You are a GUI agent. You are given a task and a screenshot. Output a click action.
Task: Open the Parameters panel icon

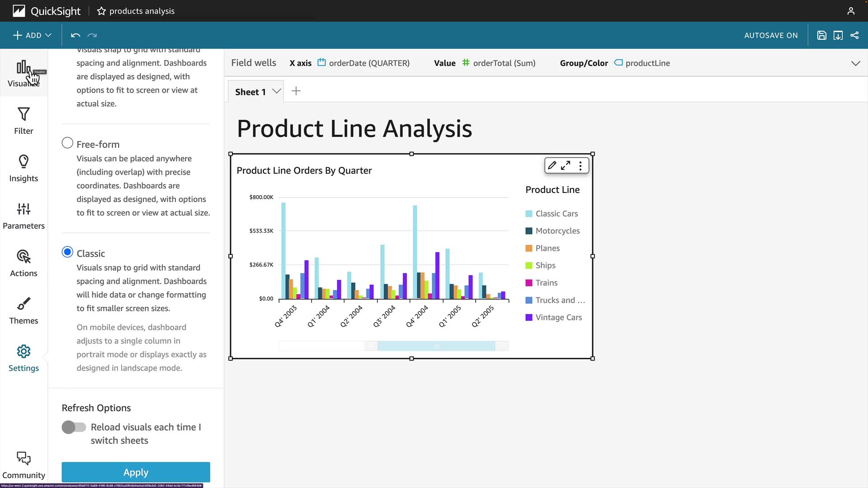[24, 216]
